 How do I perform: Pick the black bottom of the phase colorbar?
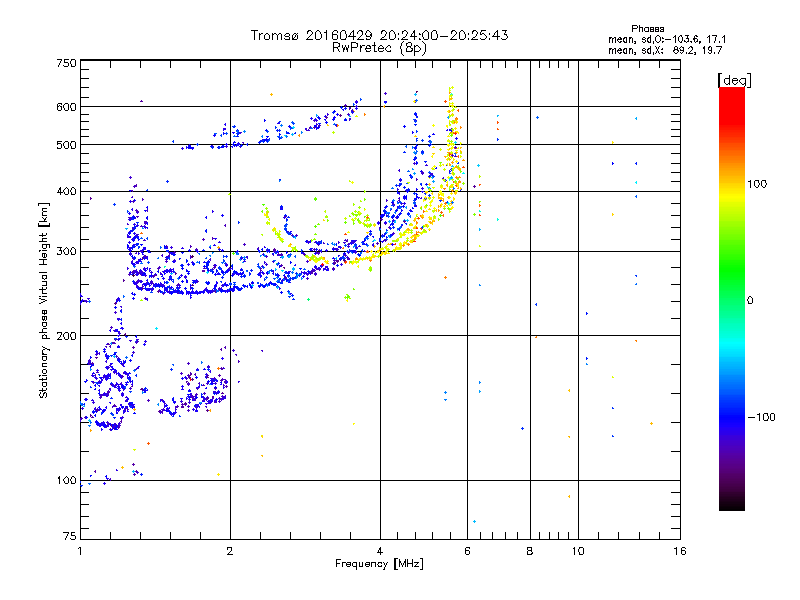click(x=732, y=504)
